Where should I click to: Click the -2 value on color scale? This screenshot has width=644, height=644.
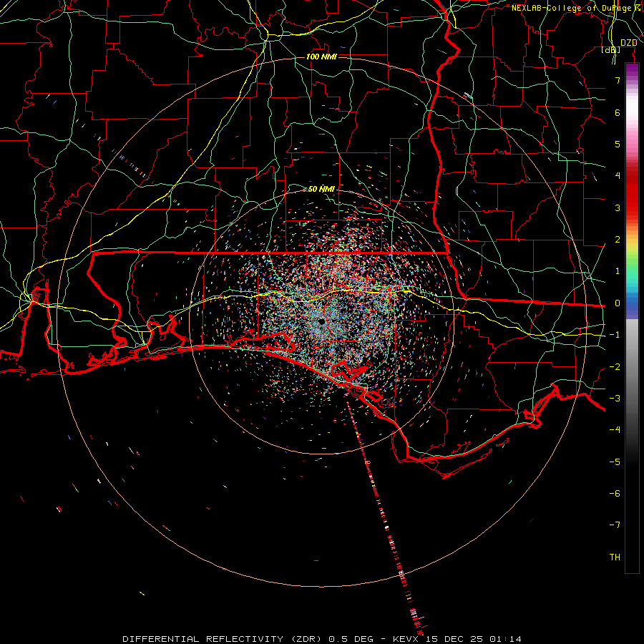[615, 367]
